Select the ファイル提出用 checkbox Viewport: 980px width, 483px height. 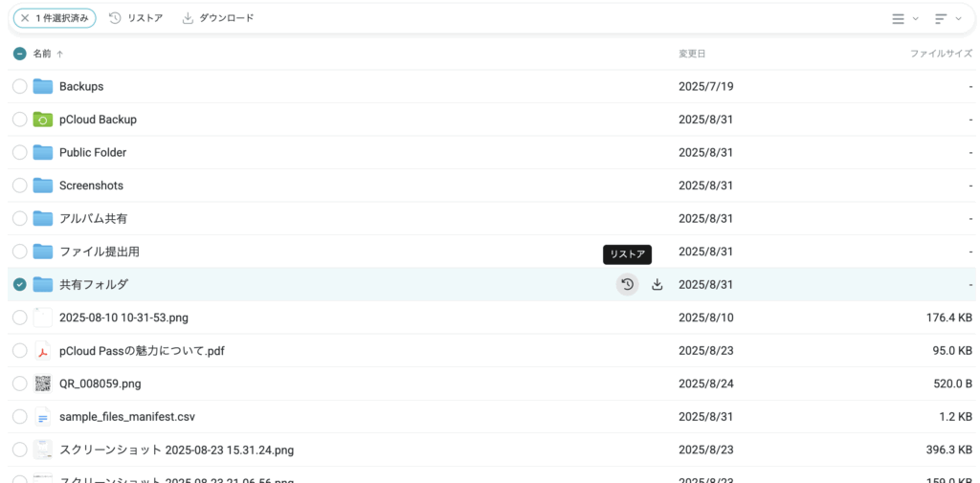point(19,252)
